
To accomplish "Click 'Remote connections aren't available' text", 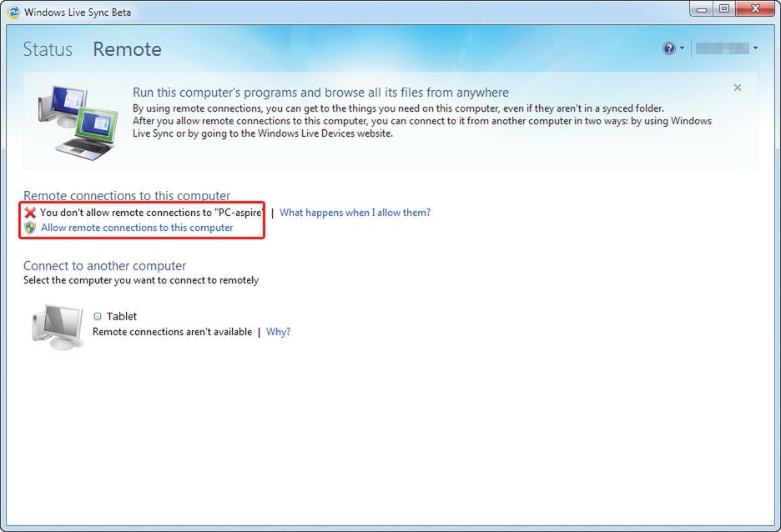I will click(x=173, y=332).
